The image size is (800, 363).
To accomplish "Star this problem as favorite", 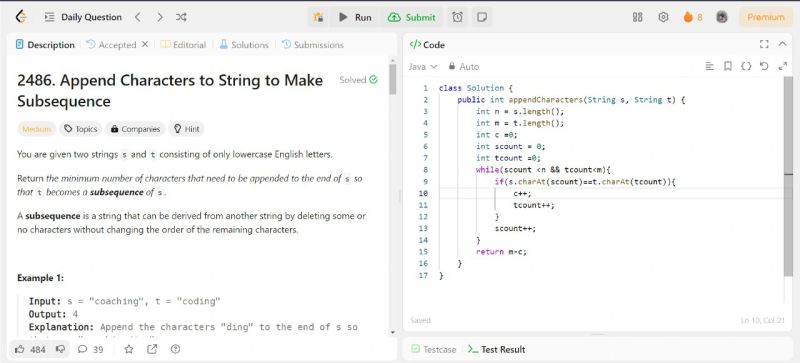I will tap(129, 349).
